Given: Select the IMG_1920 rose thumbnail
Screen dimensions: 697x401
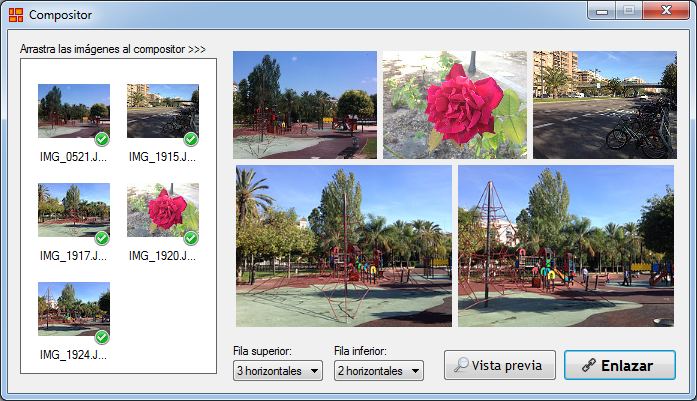Looking at the screenshot, I should tap(163, 210).
